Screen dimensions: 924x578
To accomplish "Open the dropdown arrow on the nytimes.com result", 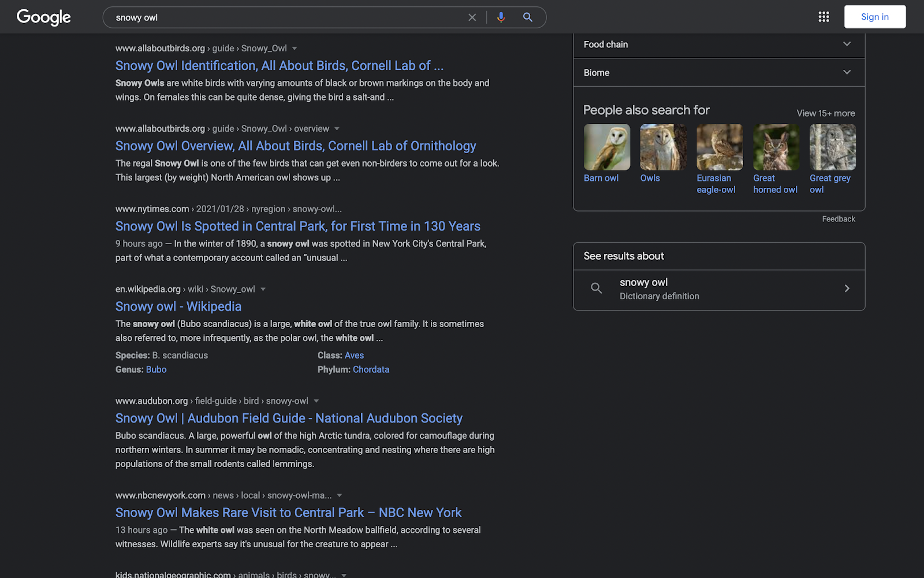I will (349, 209).
